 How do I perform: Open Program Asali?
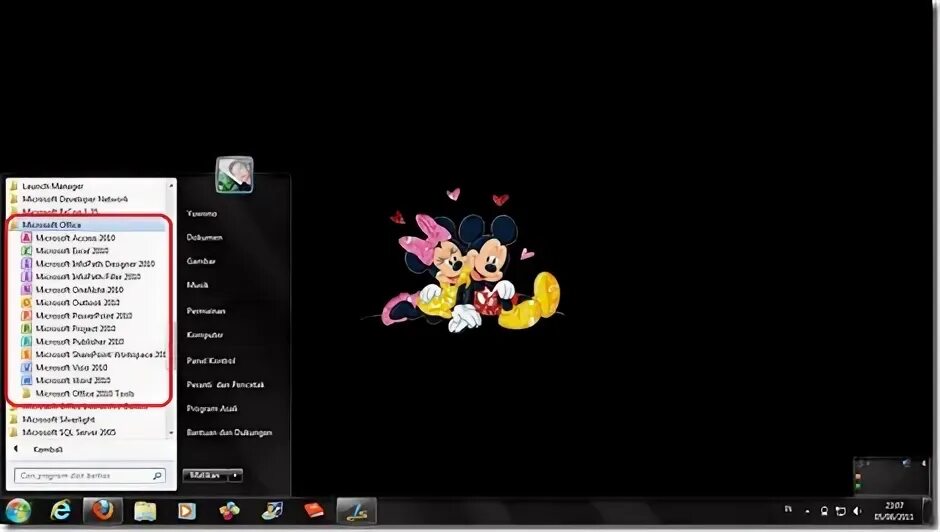tap(212, 409)
